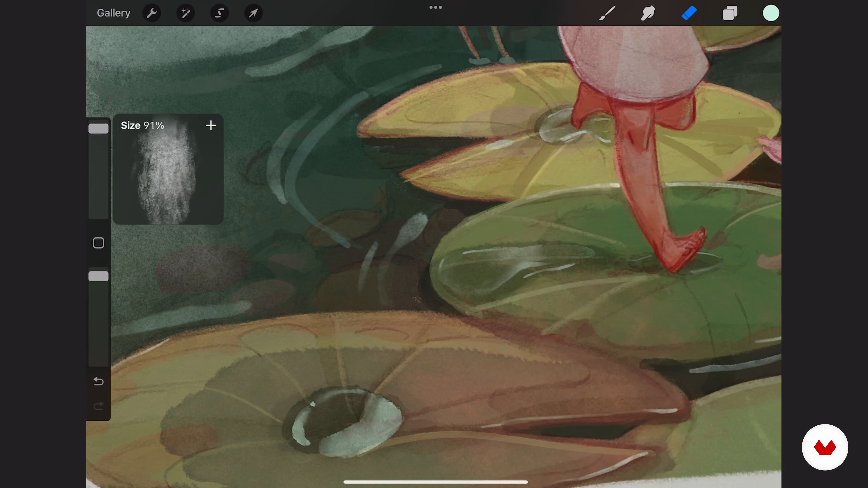The height and width of the screenshot is (488, 868).
Task: Activate the Selection tool
Action: click(220, 13)
